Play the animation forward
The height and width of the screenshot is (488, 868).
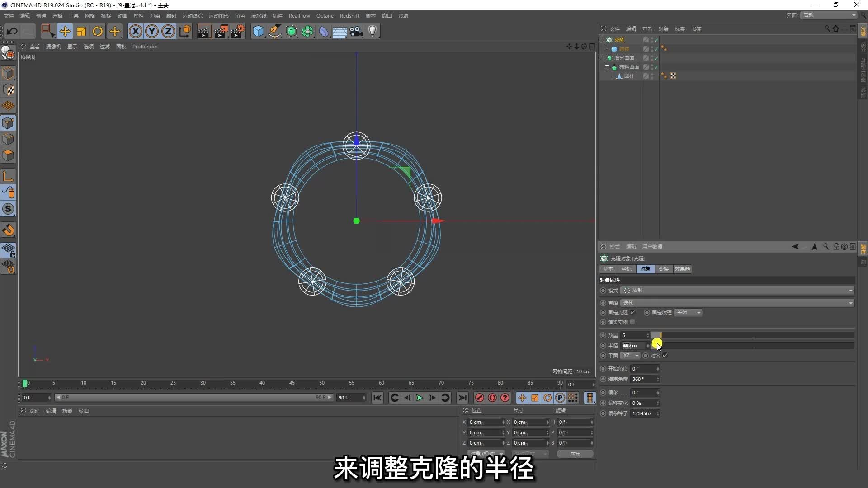tap(420, 398)
